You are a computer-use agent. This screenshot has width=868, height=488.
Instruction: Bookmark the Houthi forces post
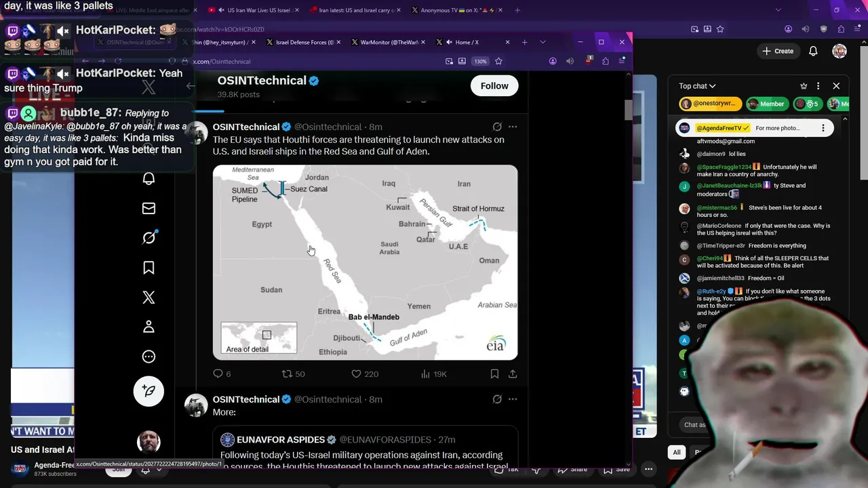point(494,373)
